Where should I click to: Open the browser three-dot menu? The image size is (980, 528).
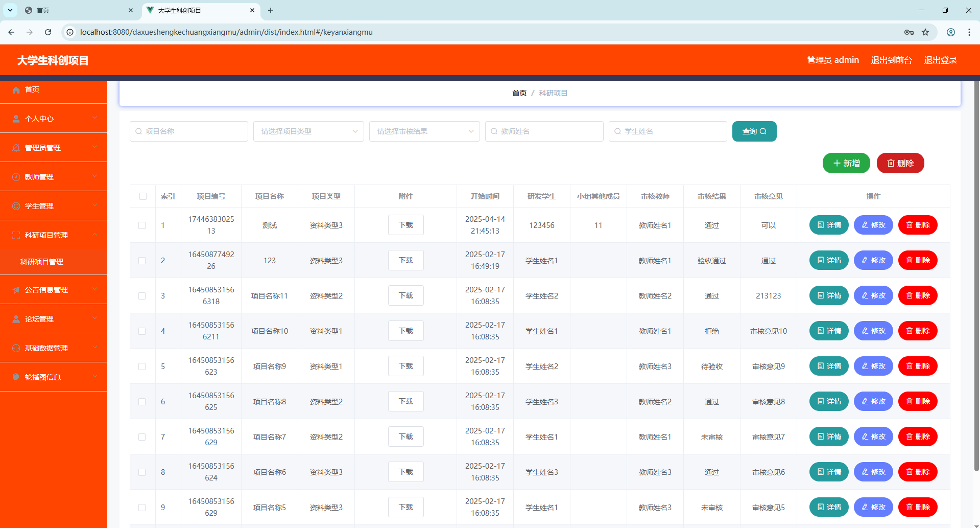point(969,32)
